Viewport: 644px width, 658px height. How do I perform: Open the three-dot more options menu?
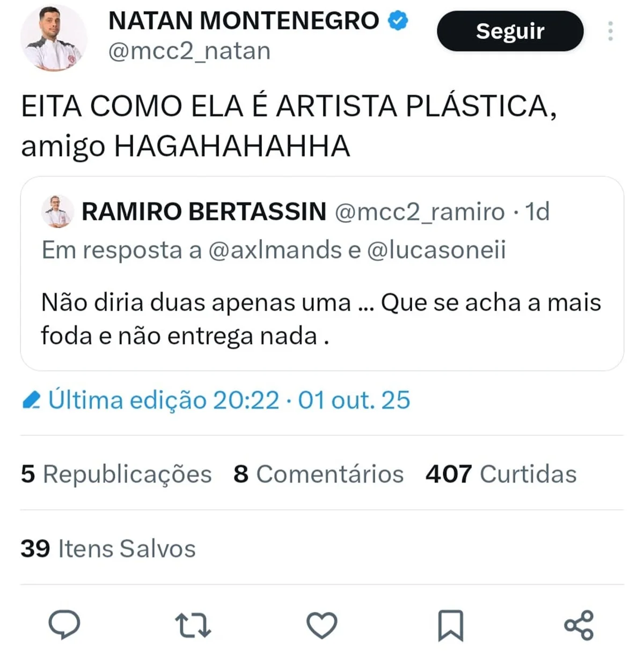tap(610, 31)
